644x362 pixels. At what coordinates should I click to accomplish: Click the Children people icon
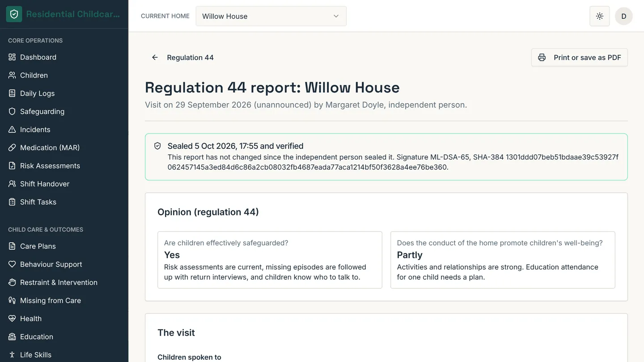[x=12, y=75]
